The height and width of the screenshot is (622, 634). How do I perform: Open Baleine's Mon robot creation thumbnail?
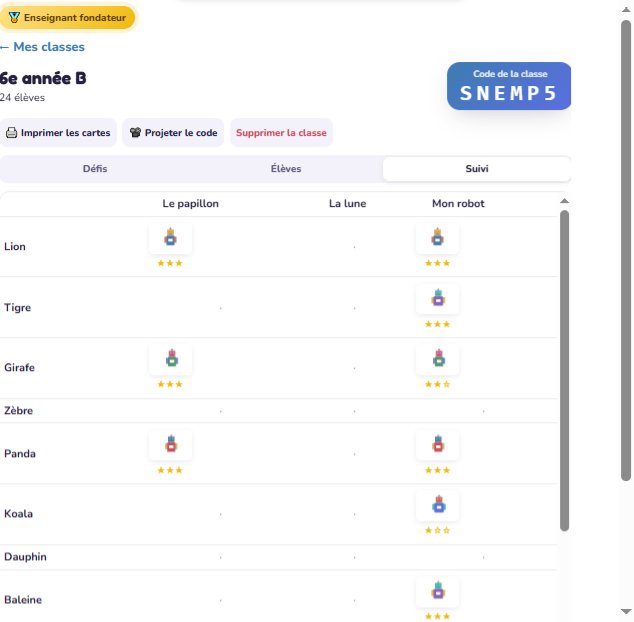pos(437,592)
